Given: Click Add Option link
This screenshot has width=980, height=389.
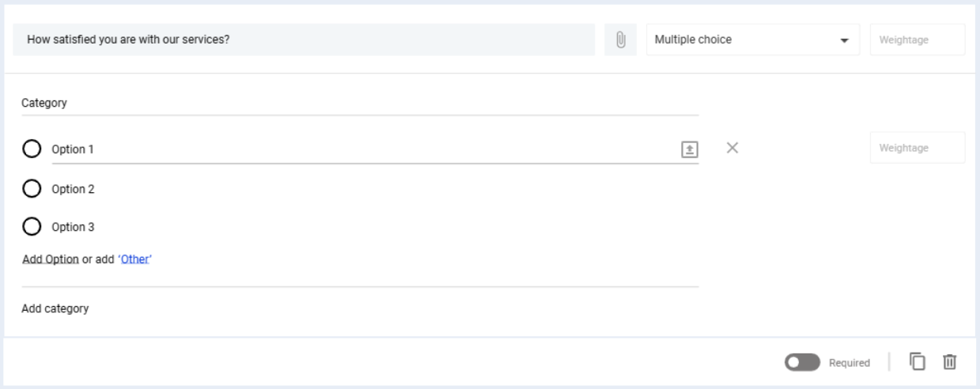Looking at the screenshot, I should pos(51,259).
